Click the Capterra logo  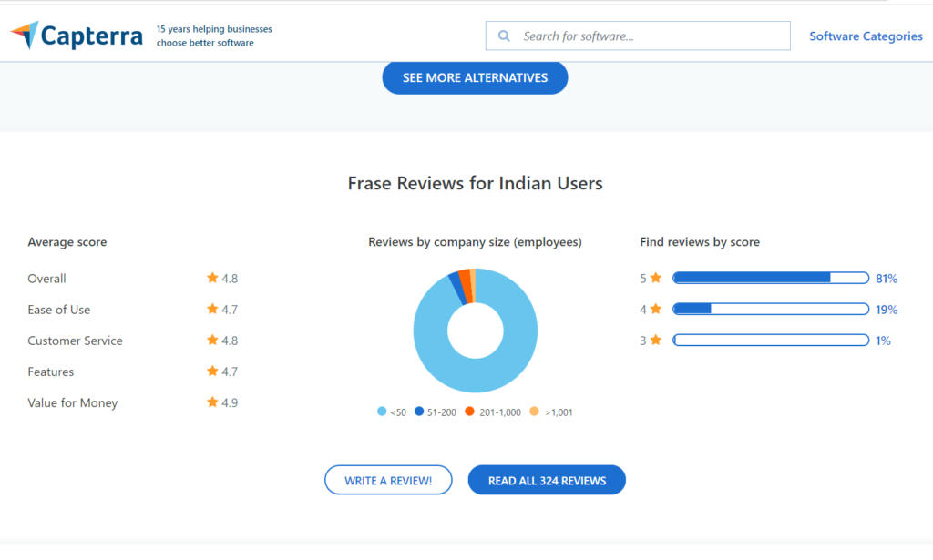coord(77,36)
